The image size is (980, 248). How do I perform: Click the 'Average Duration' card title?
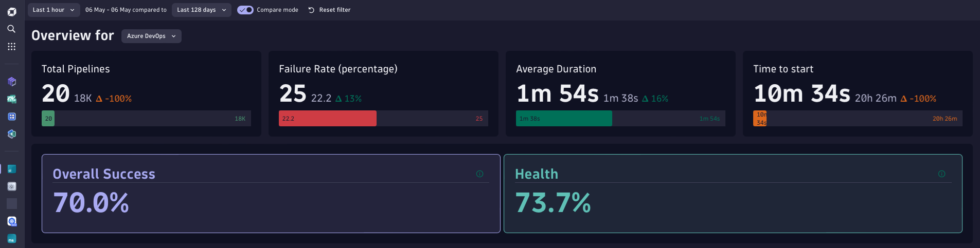coord(556,69)
